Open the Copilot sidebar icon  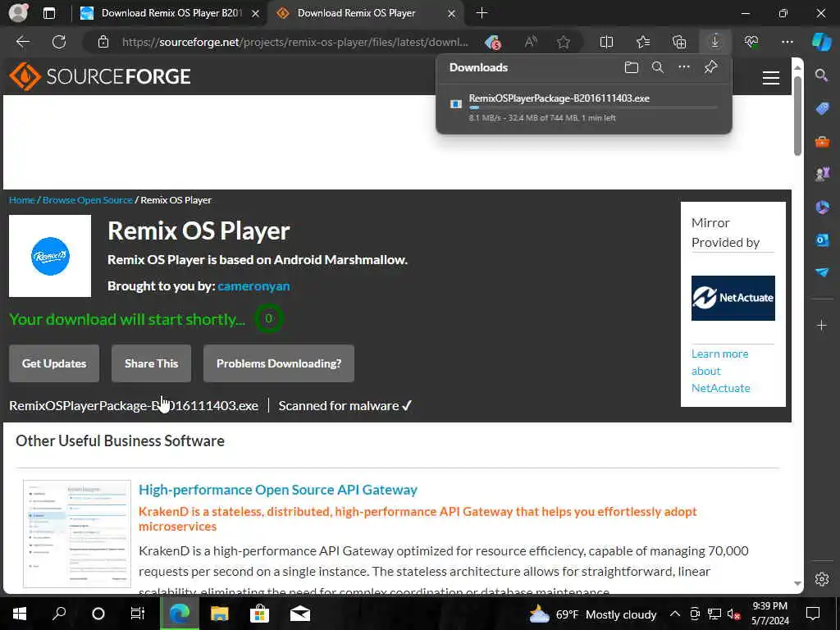coord(821,42)
